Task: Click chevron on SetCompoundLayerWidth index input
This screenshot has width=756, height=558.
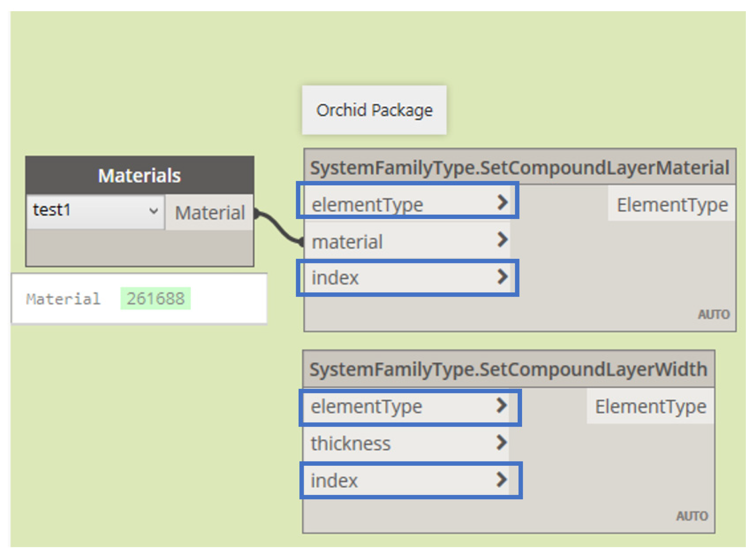Action: point(501,480)
